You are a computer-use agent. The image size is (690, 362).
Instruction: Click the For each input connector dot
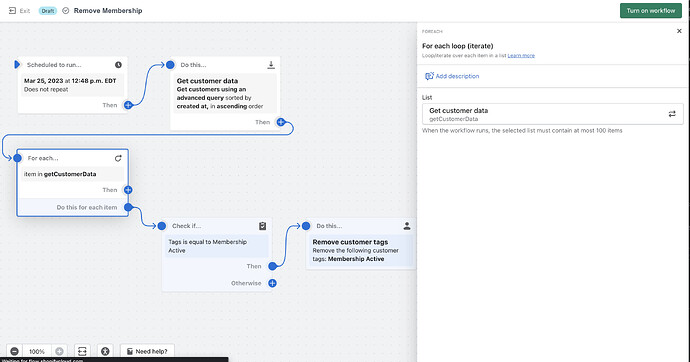coord(18,158)
